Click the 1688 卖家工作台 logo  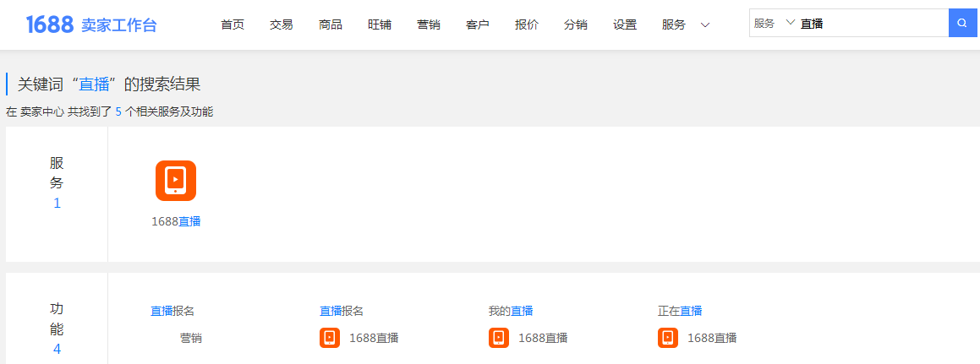point(91,24)
